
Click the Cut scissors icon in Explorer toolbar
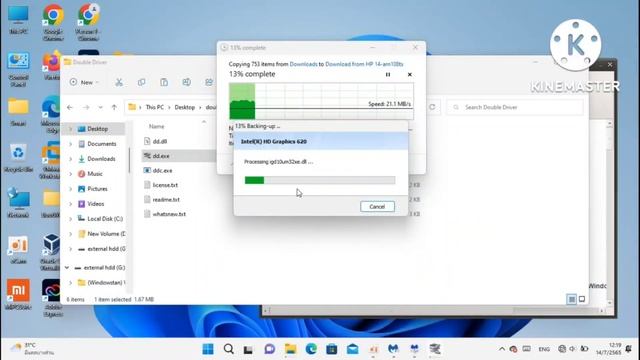click(119, 82)
